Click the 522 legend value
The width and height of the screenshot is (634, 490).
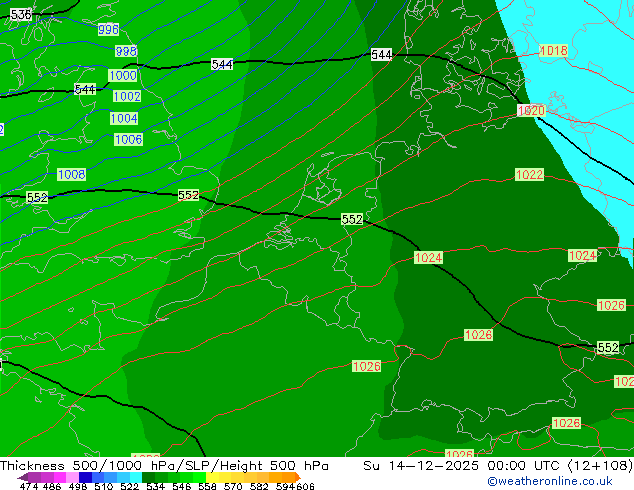129,486
